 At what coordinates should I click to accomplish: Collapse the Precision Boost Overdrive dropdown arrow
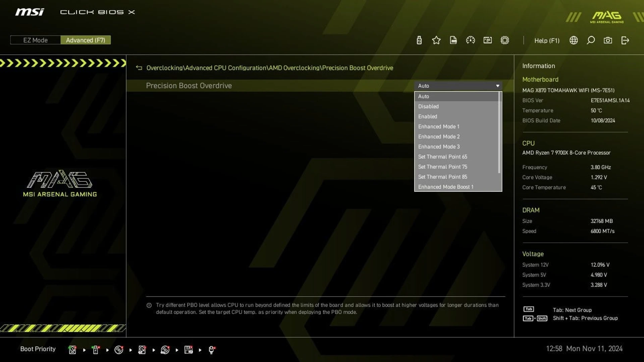497,86
